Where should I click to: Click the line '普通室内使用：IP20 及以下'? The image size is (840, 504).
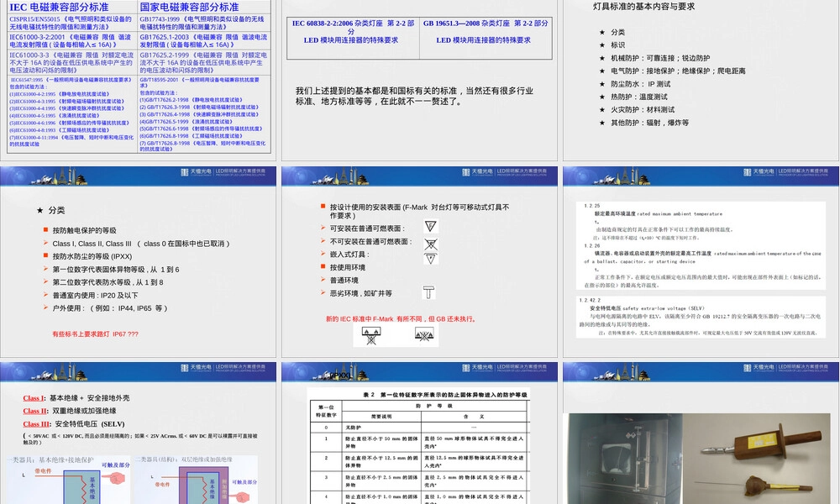click(95, 295)
